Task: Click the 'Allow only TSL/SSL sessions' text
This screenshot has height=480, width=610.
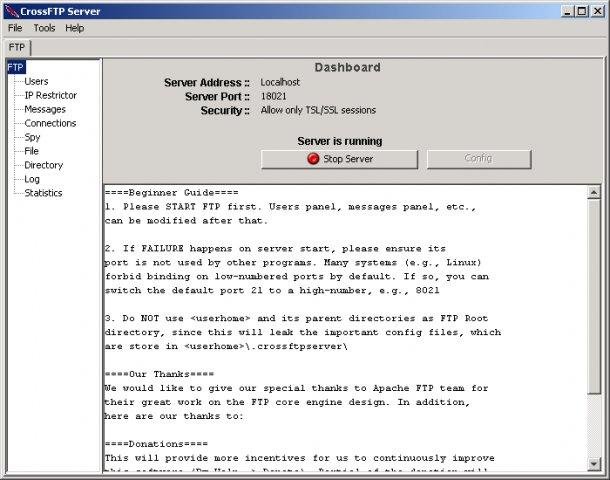Action: coord(318,110)
